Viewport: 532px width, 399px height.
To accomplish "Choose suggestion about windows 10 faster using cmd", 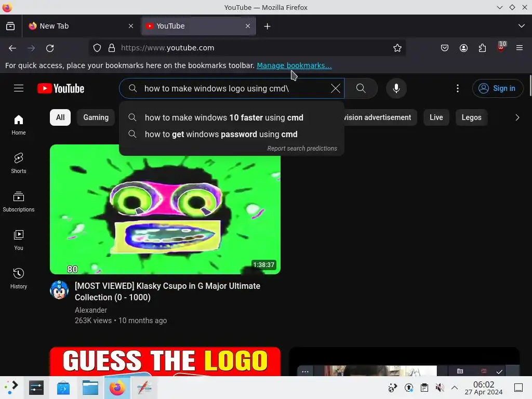I will point(231,117).
